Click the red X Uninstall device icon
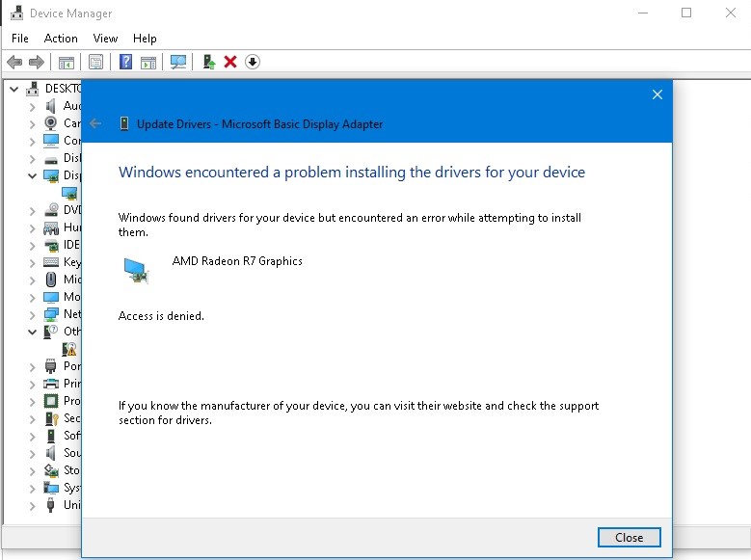The image size is (751, 560). [230, 63]
